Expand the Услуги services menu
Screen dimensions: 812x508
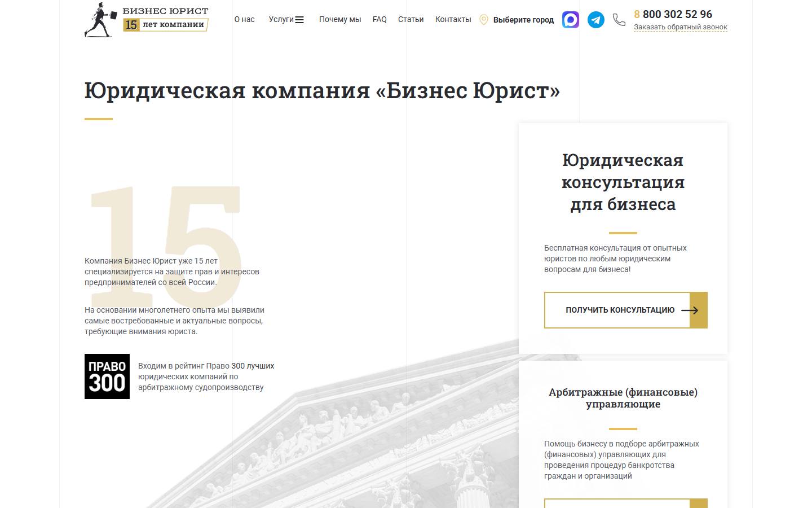click(286, 19)
